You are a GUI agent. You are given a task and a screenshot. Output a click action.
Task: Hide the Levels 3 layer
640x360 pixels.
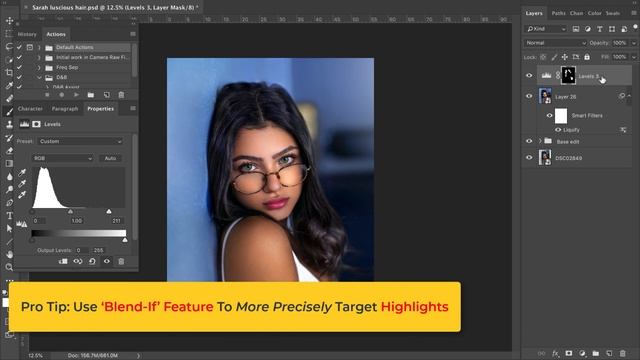coord(529,76)
